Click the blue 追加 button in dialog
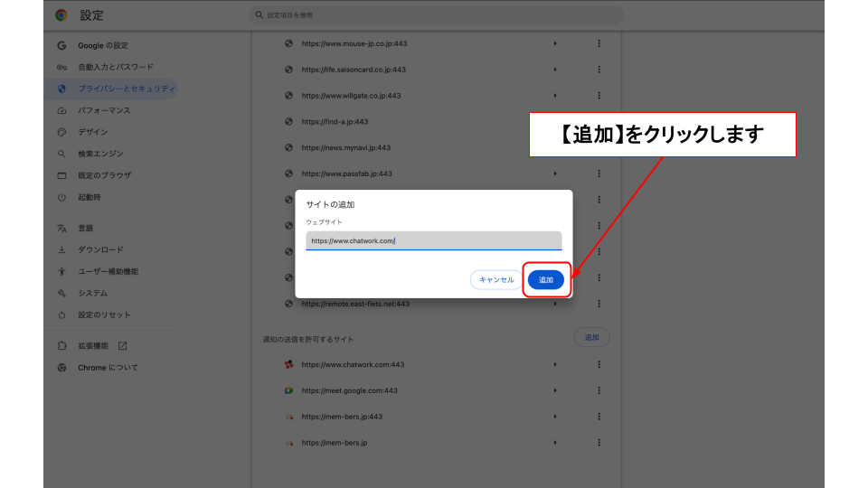This screenshot has height=488, width=868. click(546, 280)
